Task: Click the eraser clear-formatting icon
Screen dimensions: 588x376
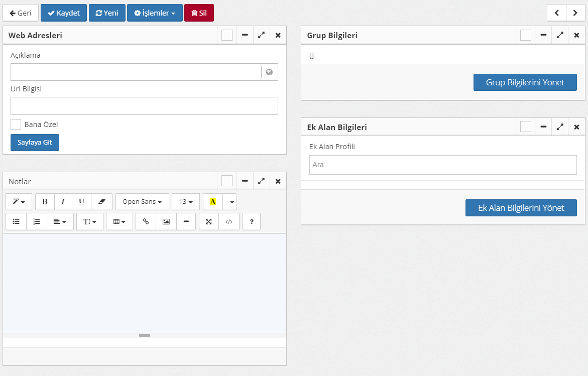Action: (102, 202)
